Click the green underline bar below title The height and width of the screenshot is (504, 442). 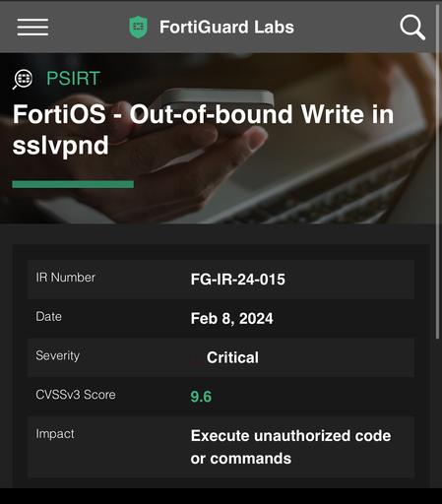[73, 184]
